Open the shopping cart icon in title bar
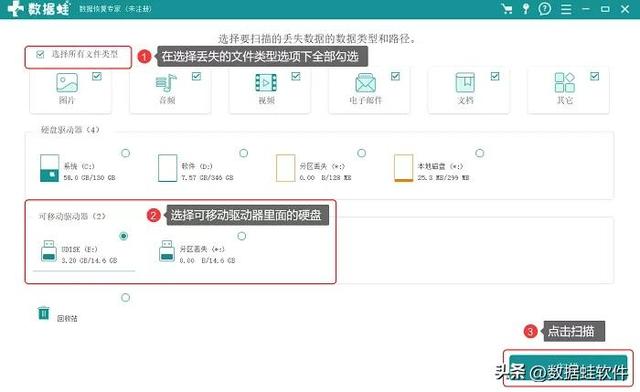The image size is (640, 392). click(x=507, y=9)
